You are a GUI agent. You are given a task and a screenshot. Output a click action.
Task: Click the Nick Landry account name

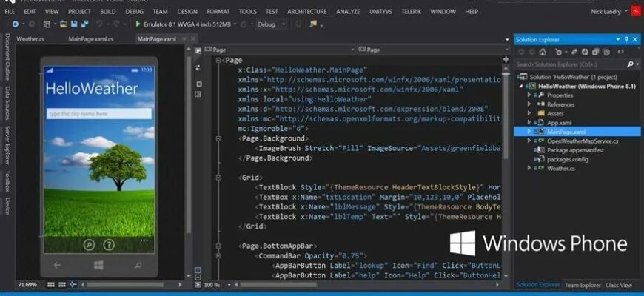(x=606, y=12)
